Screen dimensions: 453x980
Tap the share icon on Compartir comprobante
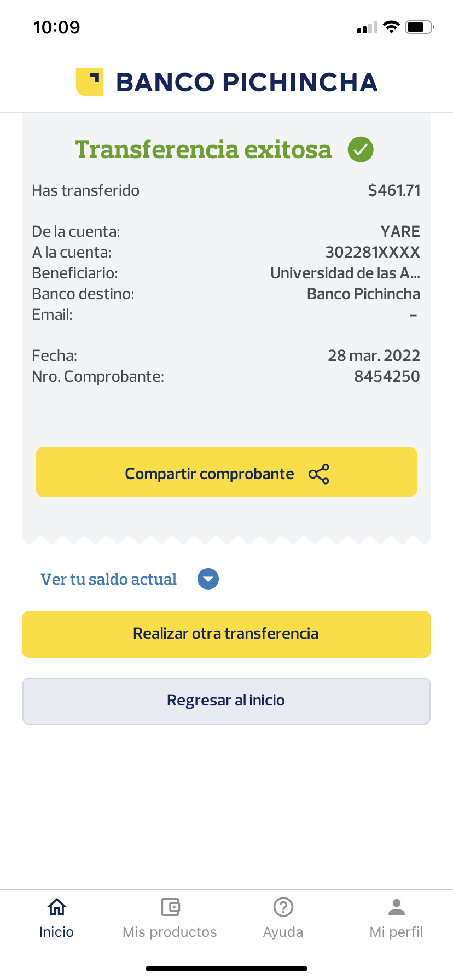pos(319,474)
